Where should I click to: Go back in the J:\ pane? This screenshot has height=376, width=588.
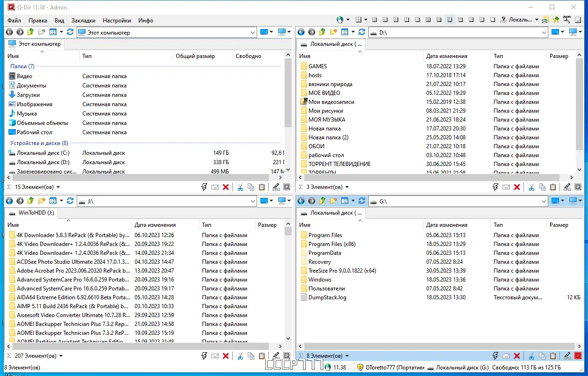(x=9, y=201)
